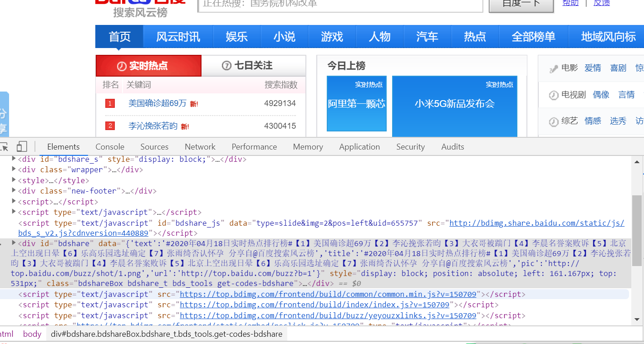The height and width of the screenshot is (344, 644).
Task: Switch to the Network tab
Action: (200, 147)
